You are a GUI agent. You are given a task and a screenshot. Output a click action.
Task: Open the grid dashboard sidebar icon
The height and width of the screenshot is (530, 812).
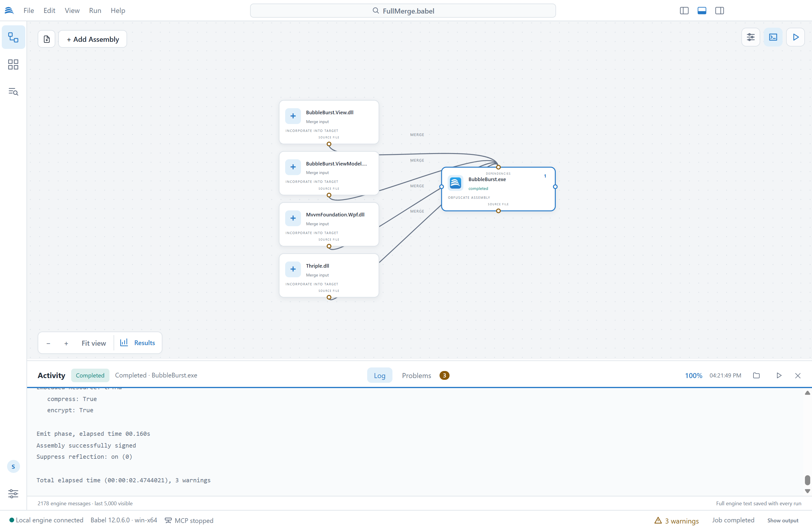(x=13, y=64)
